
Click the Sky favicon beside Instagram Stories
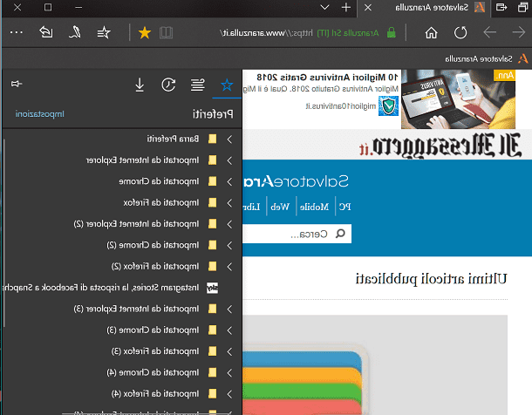pos(213,288)
